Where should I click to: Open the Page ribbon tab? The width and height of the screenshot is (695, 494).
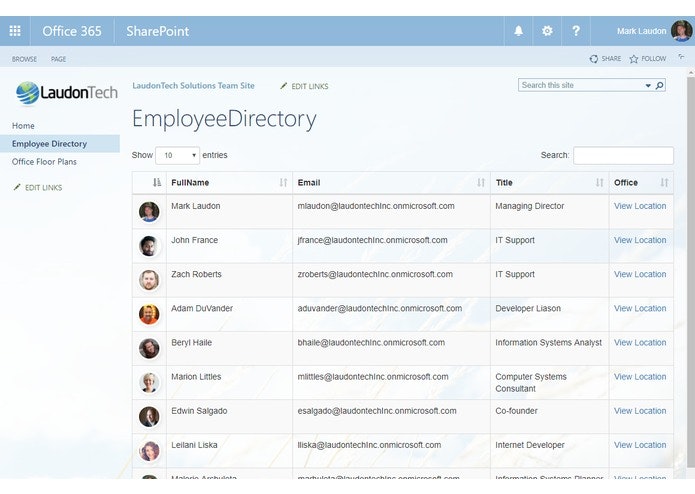pyautogui.click(x=58, y=59)
